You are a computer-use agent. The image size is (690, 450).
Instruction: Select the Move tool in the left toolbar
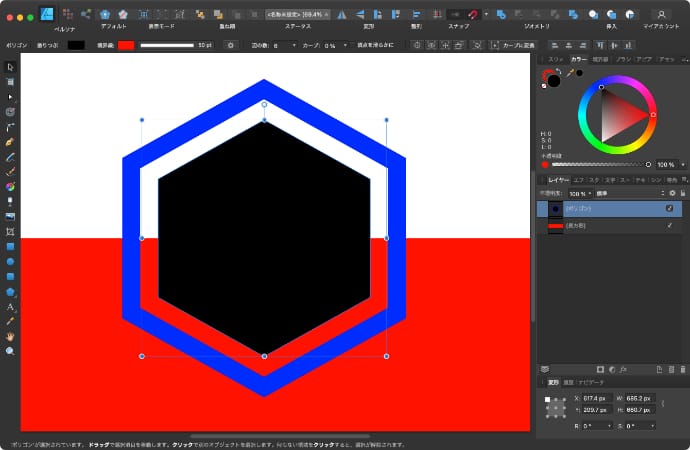[10, 67]
